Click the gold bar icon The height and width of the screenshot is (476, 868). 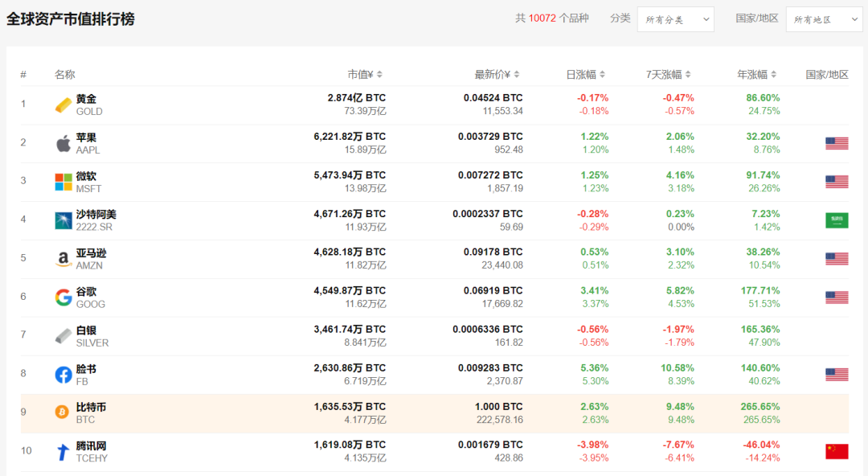point(63,105)
